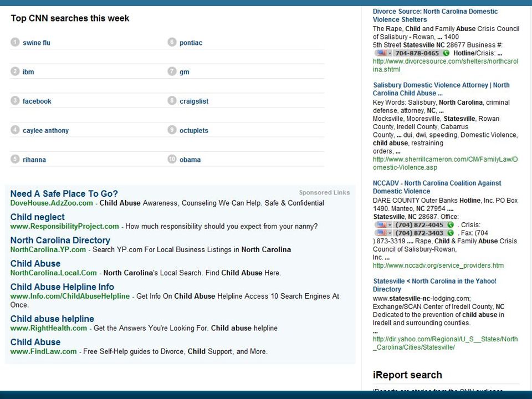This screenshot has height=399, width=532.
Task: Click the number 4 badge beside caylee anthony
Action: (15, 130)
